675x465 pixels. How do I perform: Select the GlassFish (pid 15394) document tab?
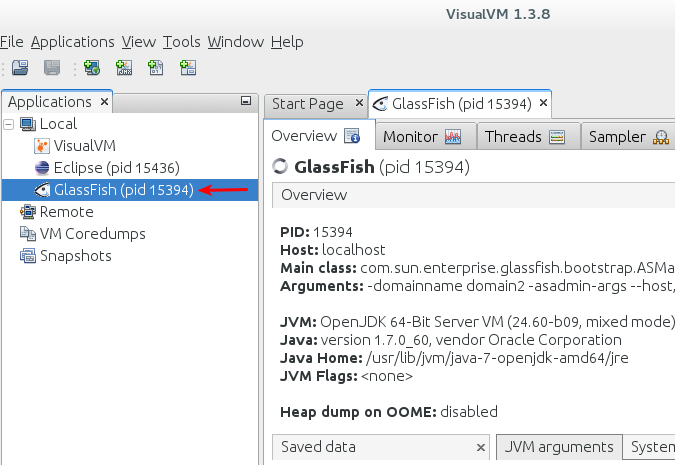(462, 104)
